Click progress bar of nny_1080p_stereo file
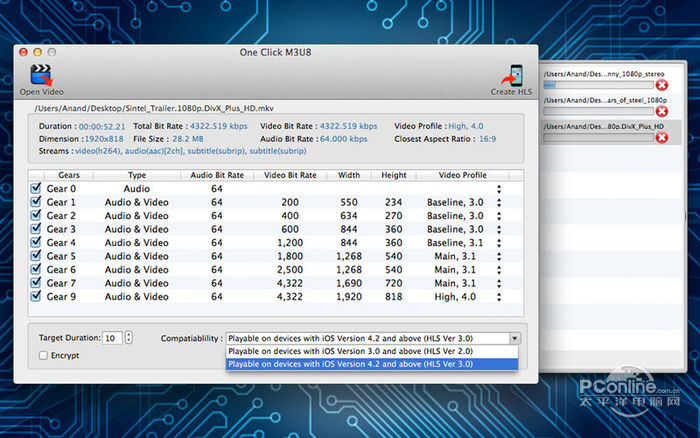This screenshot has height=438, width=700. coord(596,85)
